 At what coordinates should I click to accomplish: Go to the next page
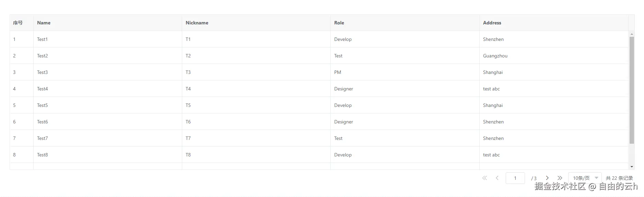[x=547, y=178]
